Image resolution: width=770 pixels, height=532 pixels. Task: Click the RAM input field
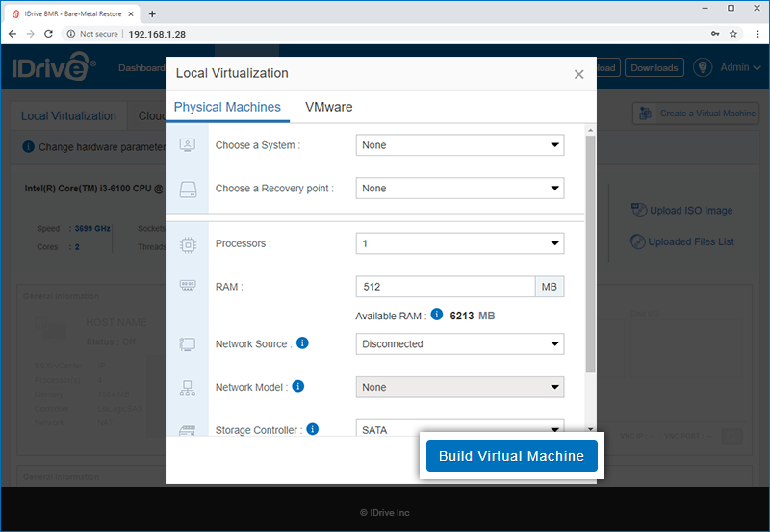tap(446, 287)
